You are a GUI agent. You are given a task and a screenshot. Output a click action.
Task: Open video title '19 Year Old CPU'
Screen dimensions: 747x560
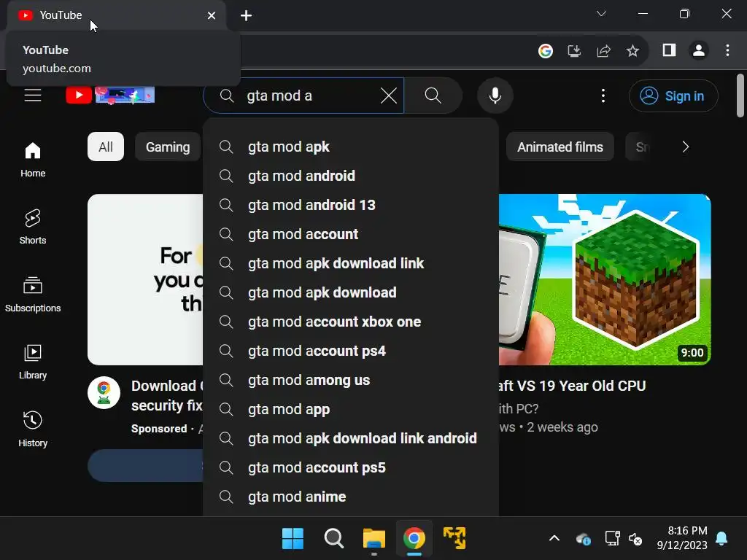coord(572,386)
